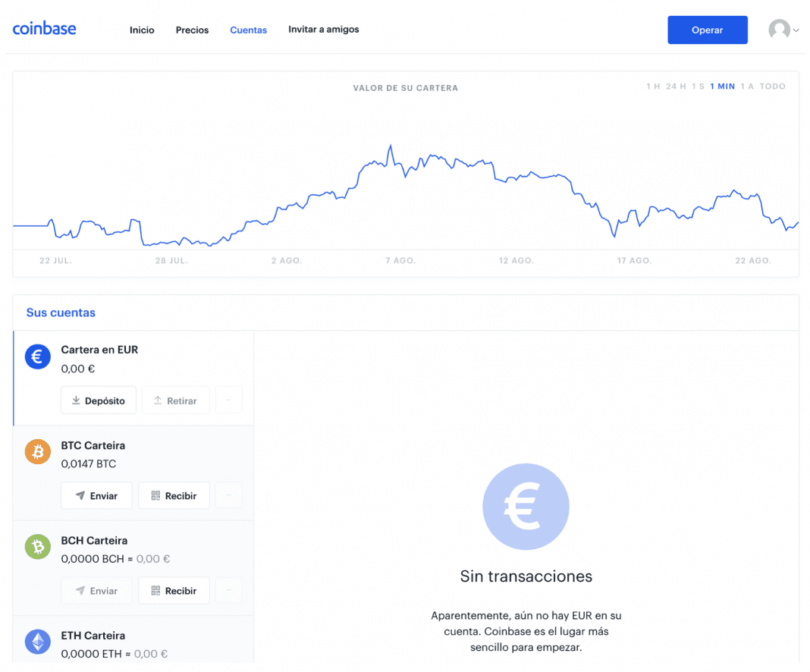The height and width of the screenshot is (672, 810).
Task: Open more options for BTC Carteira
Action: point(228,495)
